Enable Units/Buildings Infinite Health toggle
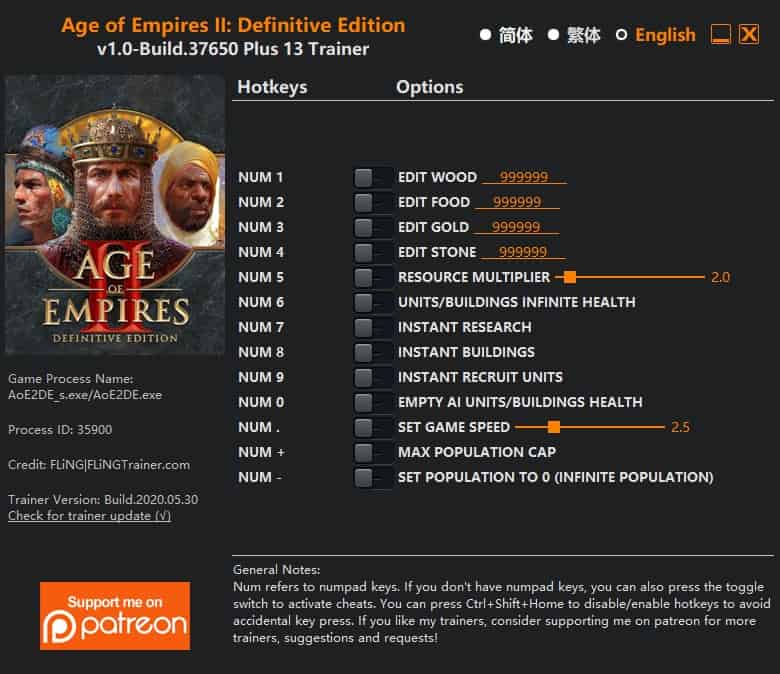Viewport: 780px width, 674px height. 373,302
